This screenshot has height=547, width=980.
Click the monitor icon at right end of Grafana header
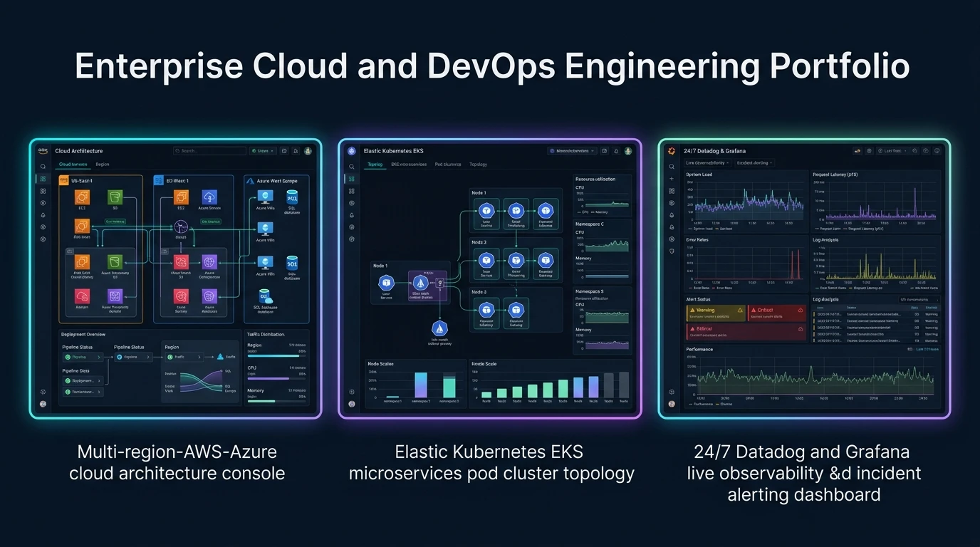tap(937, 151)
